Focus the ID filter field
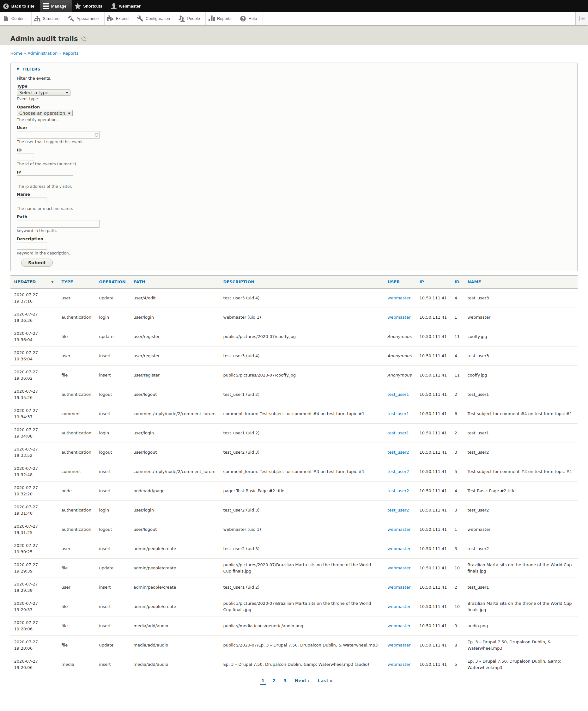 tap(25, 157)
